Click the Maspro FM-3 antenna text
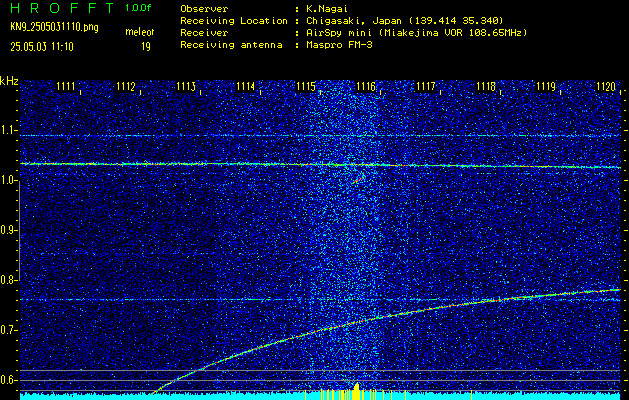The image size is (629, 400). pyautogui.click(x=339, y=45)
